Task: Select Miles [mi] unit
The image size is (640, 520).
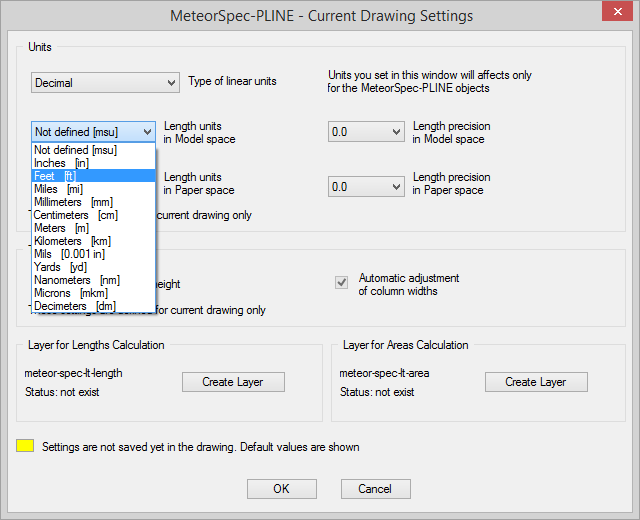Action: point(93,189)
